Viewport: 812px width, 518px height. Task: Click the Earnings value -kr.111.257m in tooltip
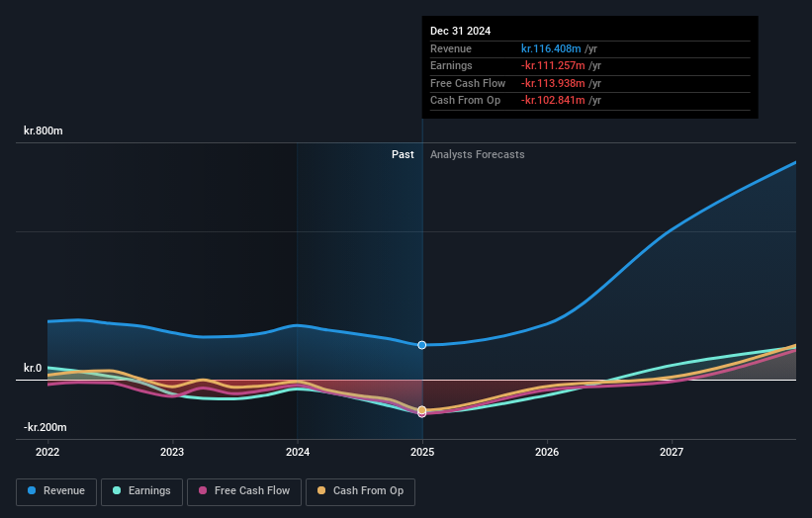(553, 65)
